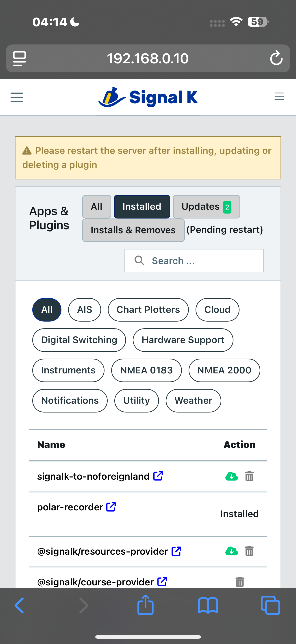Show the All apps tab
Viewport: 296px width, 644px height.
[x=97, y=207]
